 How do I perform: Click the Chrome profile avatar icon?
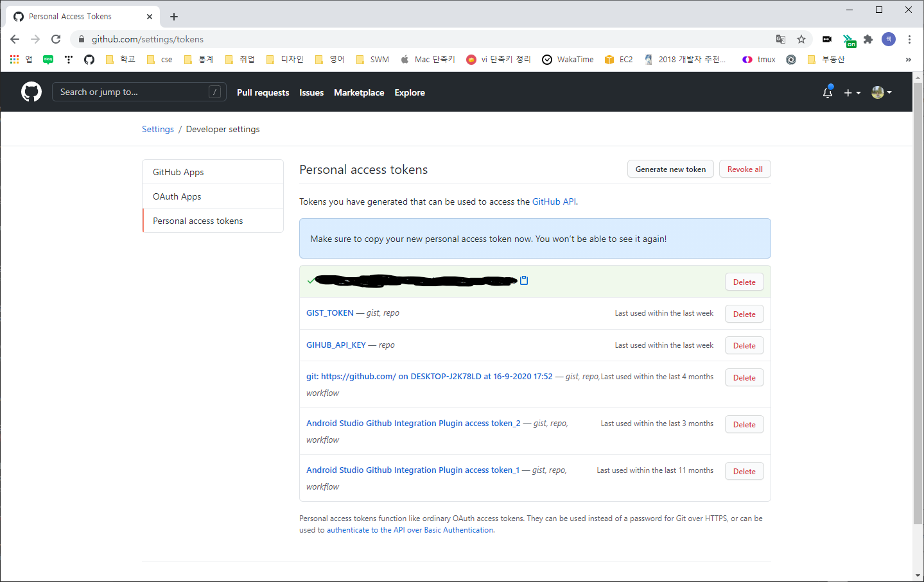(889, 39)
